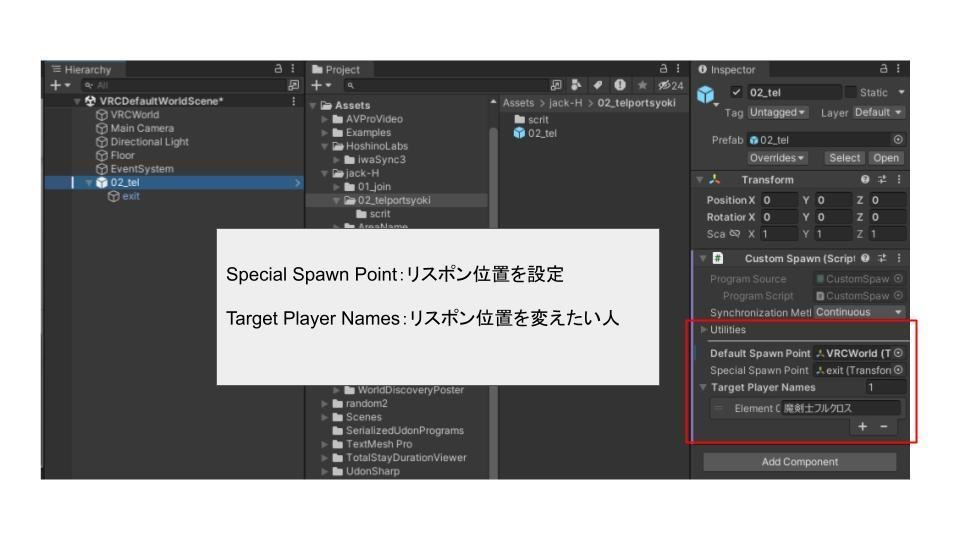Toggle the Static checkbox
The width and height of the screenshot is (960, 540).
click(850, 92)
